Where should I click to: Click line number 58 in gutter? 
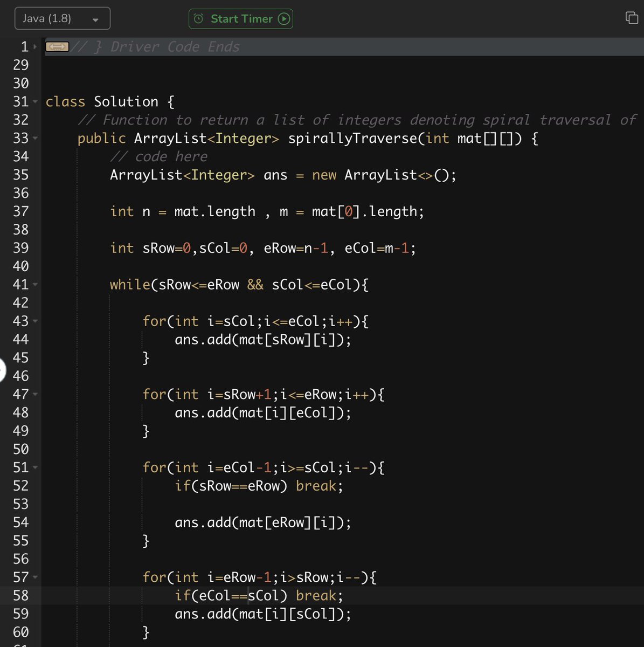click(20, 595)
